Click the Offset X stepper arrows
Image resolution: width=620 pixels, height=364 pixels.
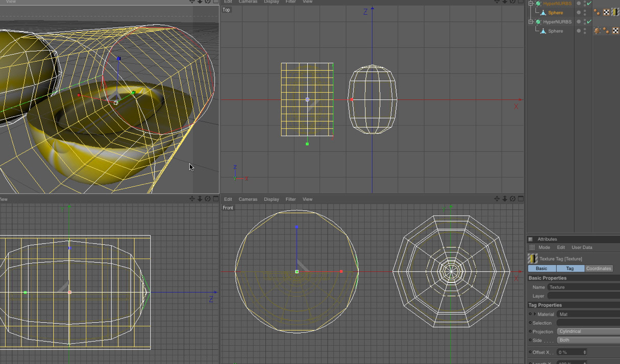(x=585, y=352)
